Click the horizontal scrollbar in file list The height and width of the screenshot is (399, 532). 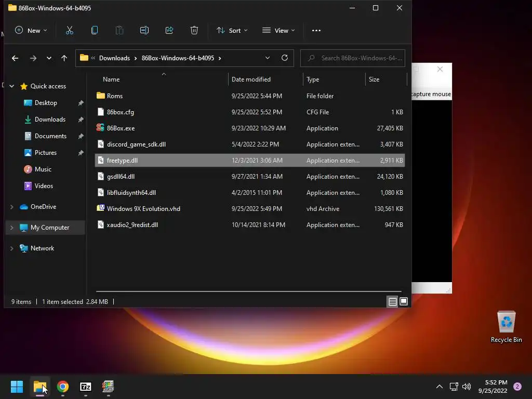(x=249, y=291)
